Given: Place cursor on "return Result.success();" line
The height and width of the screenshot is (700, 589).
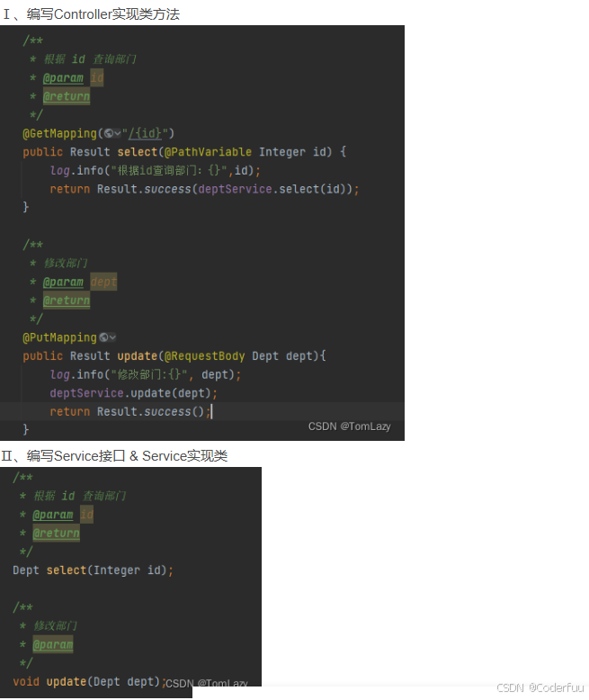Looking at the screenshot, I should [x=129, y=411].
